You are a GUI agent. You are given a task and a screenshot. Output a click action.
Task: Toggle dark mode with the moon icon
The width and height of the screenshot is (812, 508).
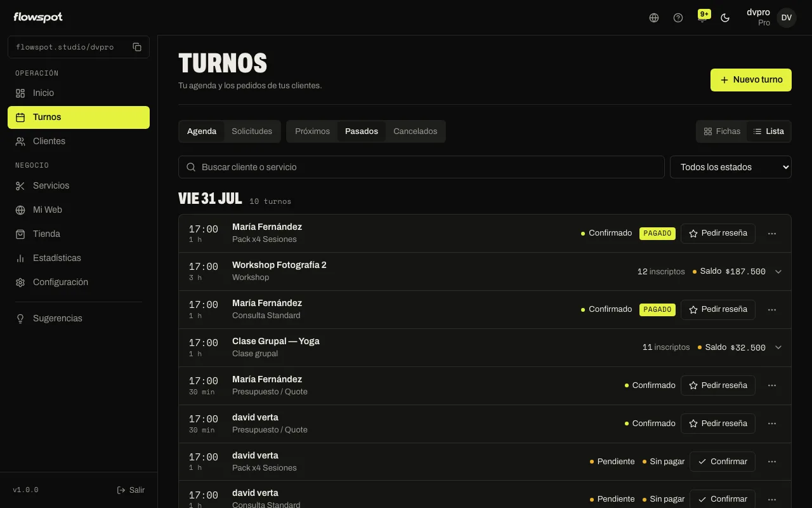[725, 18]
